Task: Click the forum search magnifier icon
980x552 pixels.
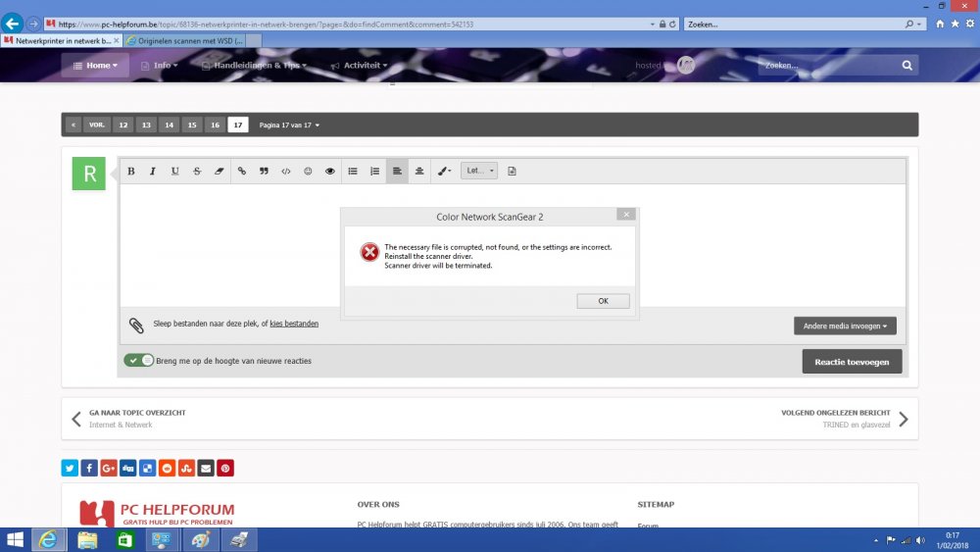Action: coord(906,65)
